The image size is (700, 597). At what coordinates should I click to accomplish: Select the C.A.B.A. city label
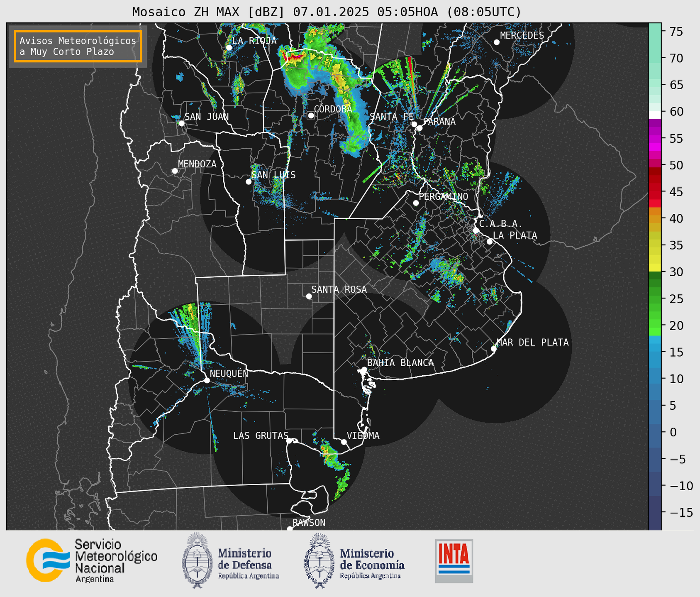point(500,224)
